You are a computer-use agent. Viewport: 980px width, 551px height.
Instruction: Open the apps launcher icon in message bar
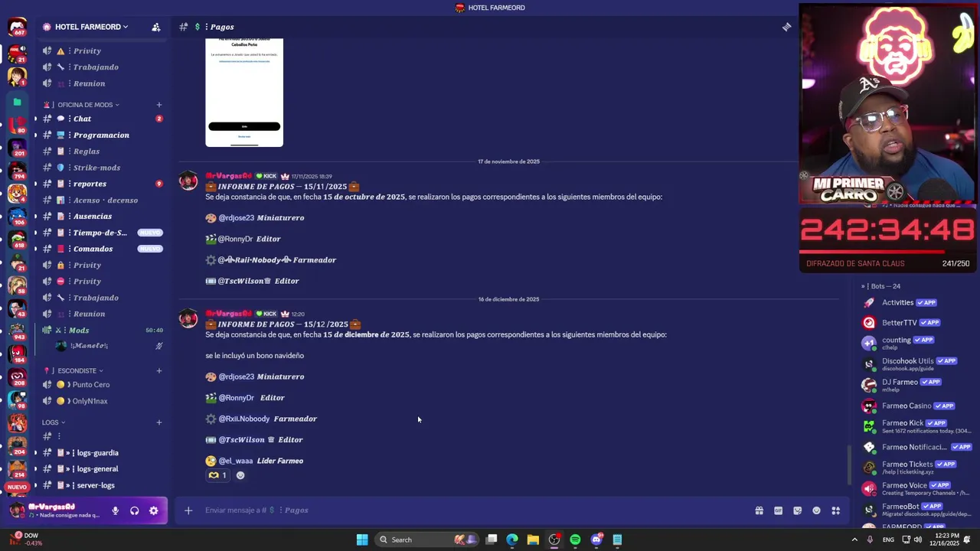tap(835, 510)
